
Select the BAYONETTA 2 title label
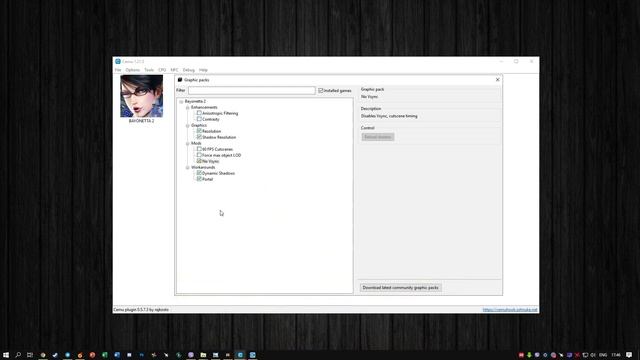141,121
